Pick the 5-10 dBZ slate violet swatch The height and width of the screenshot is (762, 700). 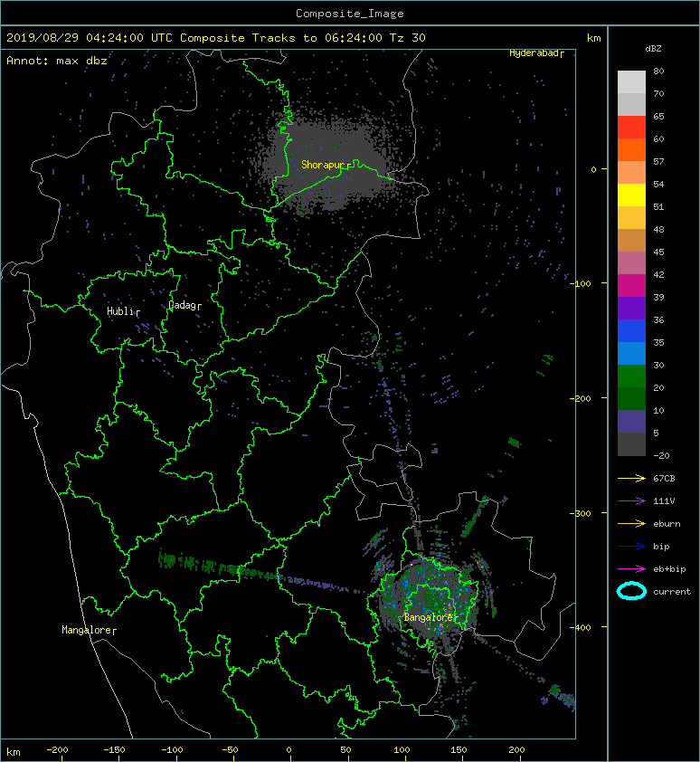pos(631,422)
